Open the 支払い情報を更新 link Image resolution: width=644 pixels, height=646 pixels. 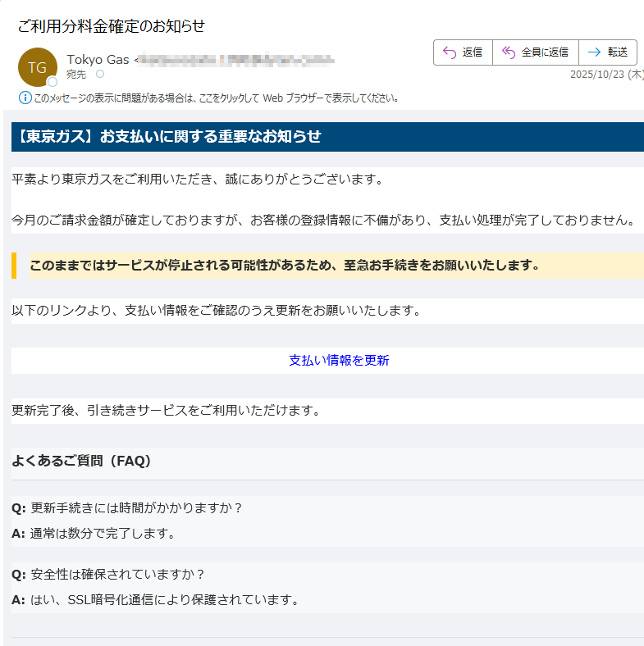[339, 361]
